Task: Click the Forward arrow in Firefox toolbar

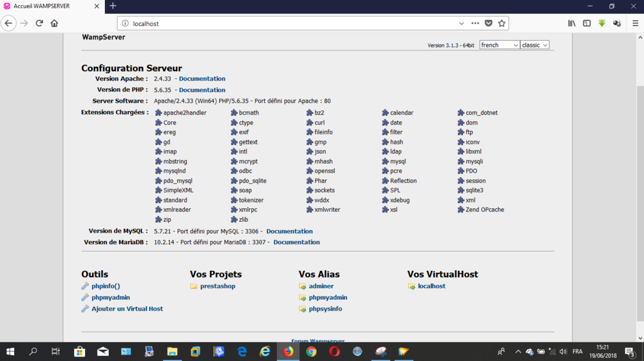Action: 24,23
